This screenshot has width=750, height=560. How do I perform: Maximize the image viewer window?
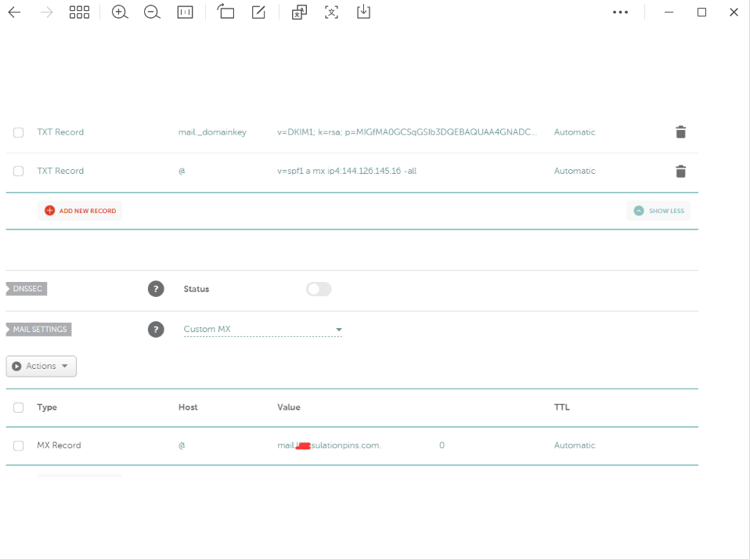coord(701,12)
